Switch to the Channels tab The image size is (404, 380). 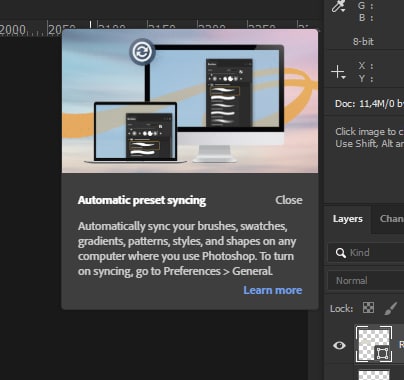pyautogui.click(x=391, y=219)
